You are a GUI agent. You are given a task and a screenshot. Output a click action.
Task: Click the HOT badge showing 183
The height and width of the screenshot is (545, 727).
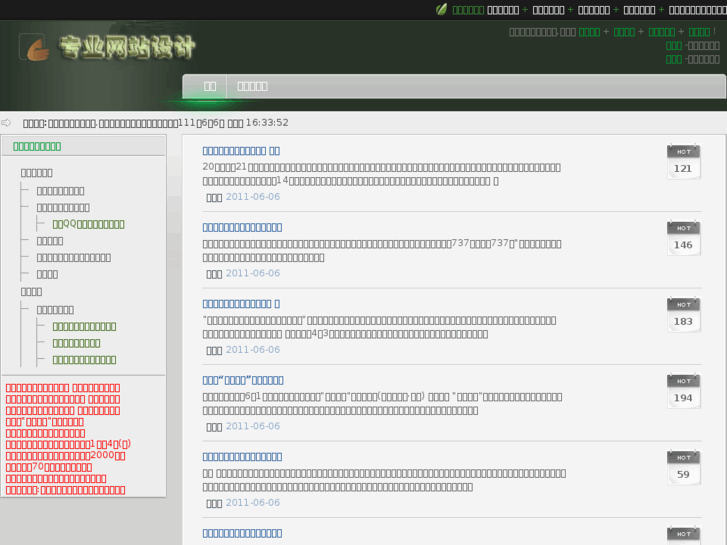(683, 315)
